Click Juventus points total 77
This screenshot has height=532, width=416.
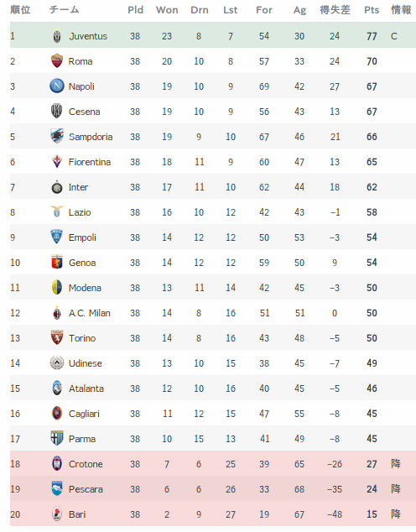[x=372, y=36]
